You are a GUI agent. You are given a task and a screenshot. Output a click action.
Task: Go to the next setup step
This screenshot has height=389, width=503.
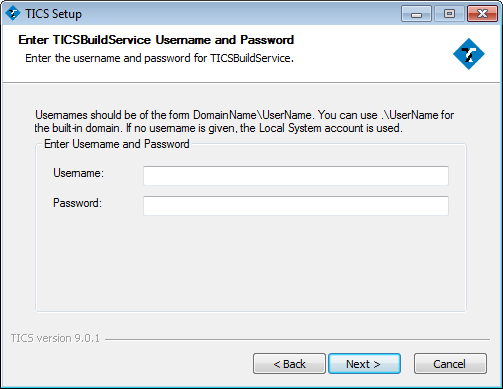(364, 364)
